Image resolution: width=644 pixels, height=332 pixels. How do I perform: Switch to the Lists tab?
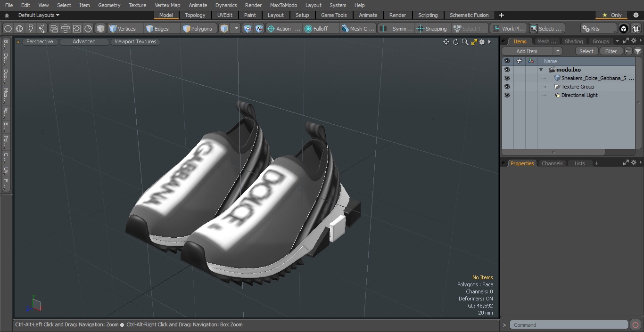[579, 163]
